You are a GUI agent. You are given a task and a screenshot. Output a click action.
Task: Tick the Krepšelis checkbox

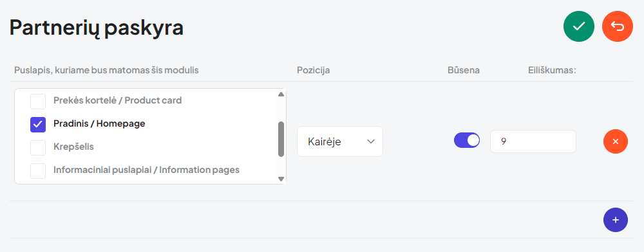38,147
